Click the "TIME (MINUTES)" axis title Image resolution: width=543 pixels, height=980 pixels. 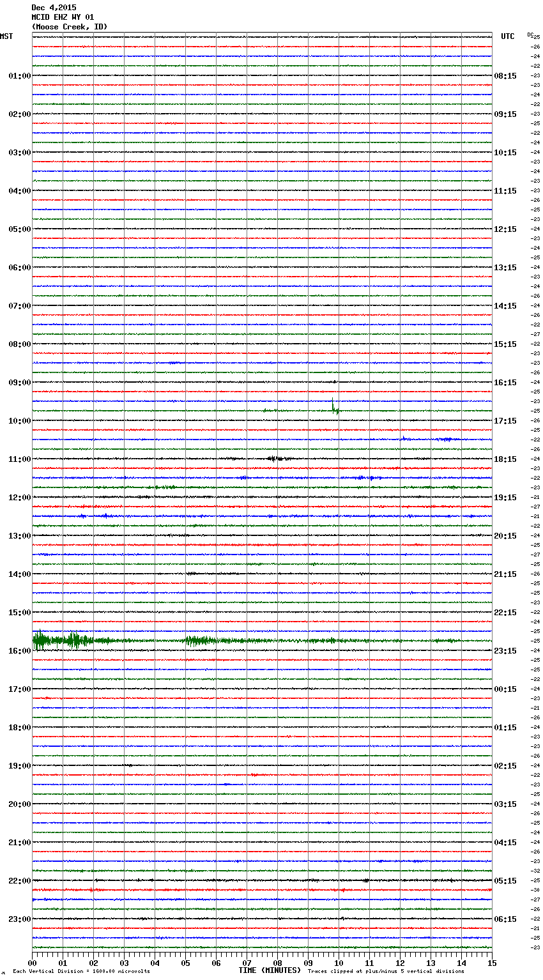[x=270, y=970]
